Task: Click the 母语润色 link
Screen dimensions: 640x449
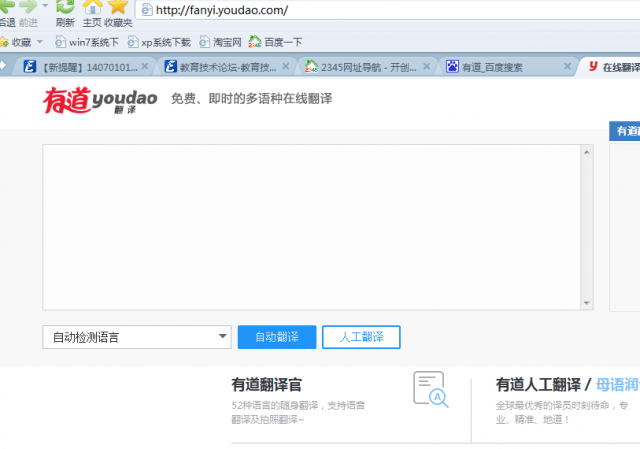Action: 618,385
